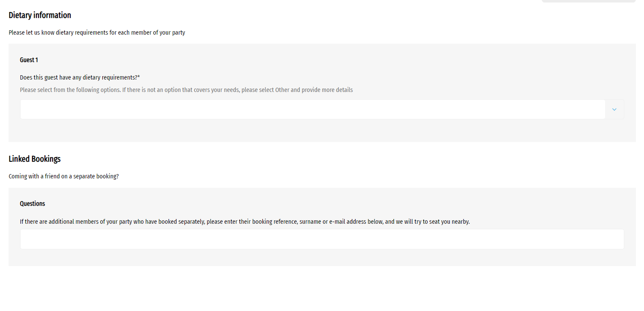Click the blue chevron arrow of dietary dropdown
Image resolution: width=644 pixels, height=311 pixels.
pos(614,110)
